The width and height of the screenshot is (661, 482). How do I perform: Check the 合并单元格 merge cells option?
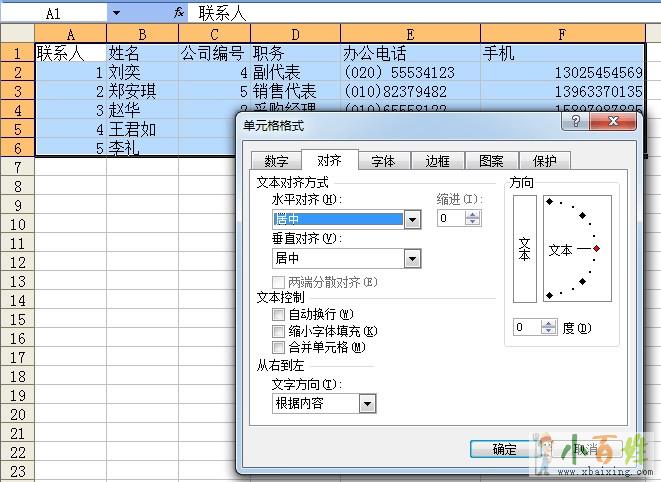[279, 347]
